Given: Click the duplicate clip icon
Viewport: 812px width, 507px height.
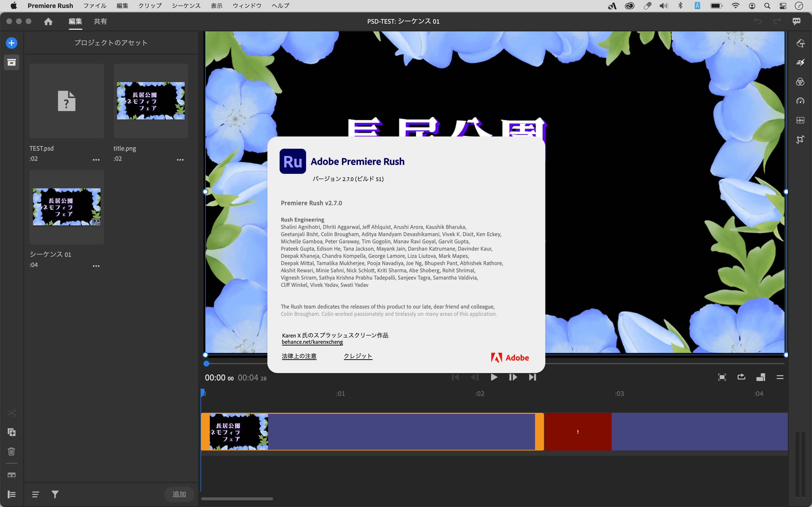Looking at the screenshot, I should [x=11, y=432].
